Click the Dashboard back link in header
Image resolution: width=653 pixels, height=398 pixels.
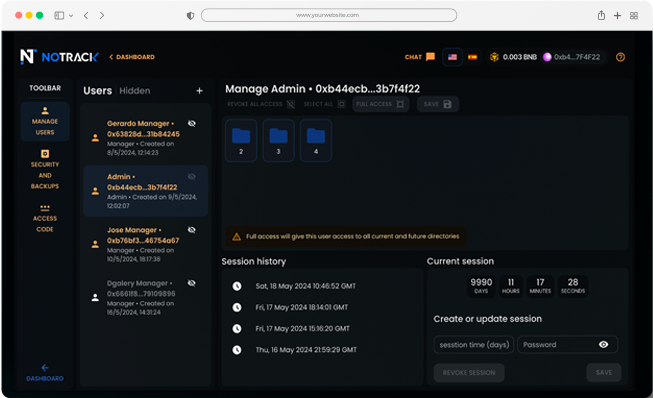pyautogui.click(x=132, y=57)
